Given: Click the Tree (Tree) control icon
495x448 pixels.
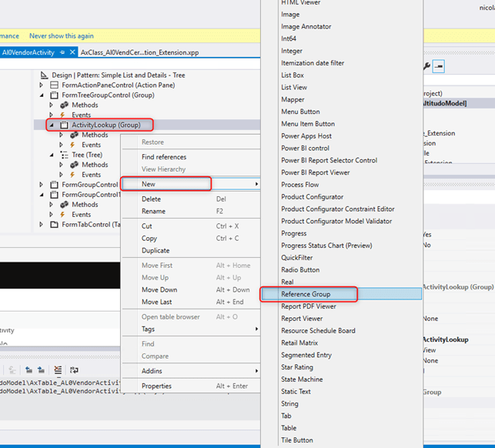Looking at the screenshot, I should (x=64, y=155).
